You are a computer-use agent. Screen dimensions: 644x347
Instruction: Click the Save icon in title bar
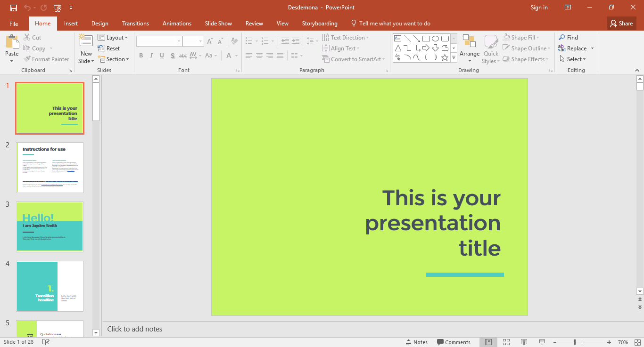14,8
